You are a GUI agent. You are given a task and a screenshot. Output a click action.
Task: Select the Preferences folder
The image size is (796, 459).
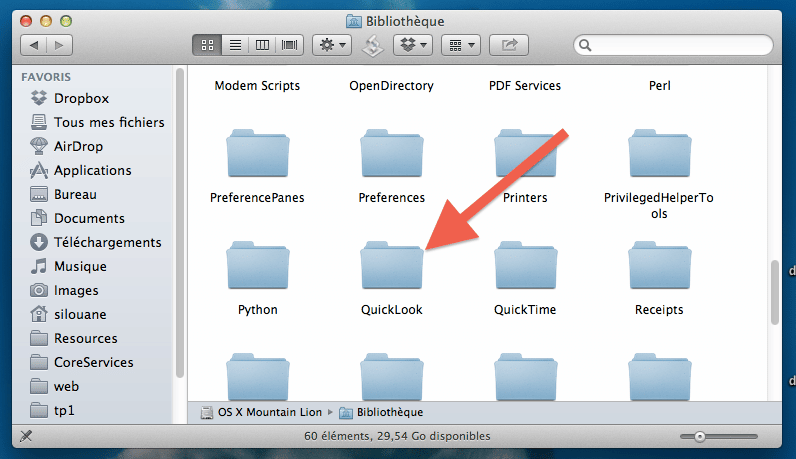click(x=391, y=154)
